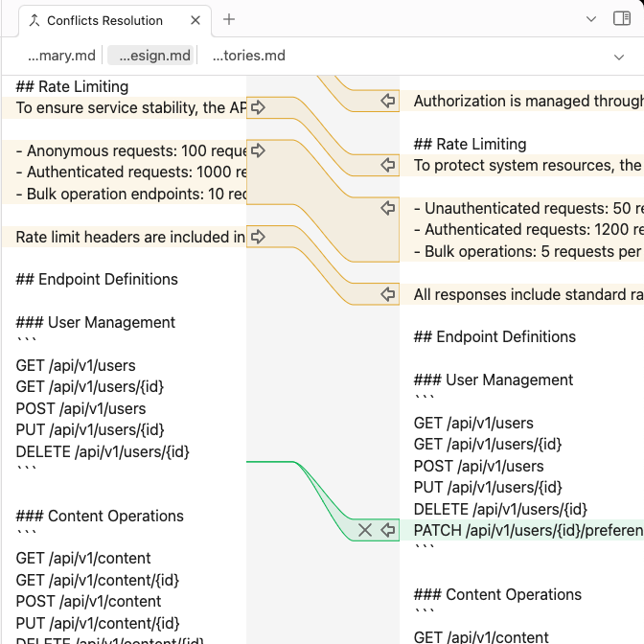Apply left 'Rate limit headers' arrow
The height and width of the screenshot is (644, 644).
(258, 237)
